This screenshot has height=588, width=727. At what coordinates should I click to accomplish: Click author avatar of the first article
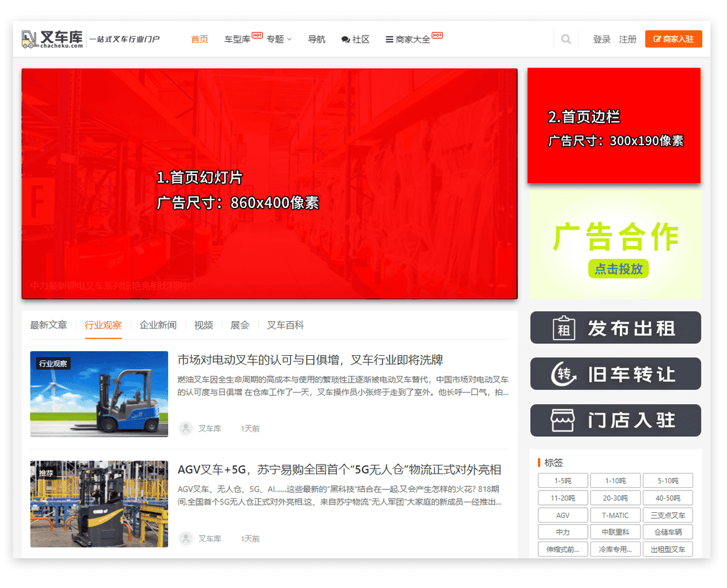pos(186,428)
